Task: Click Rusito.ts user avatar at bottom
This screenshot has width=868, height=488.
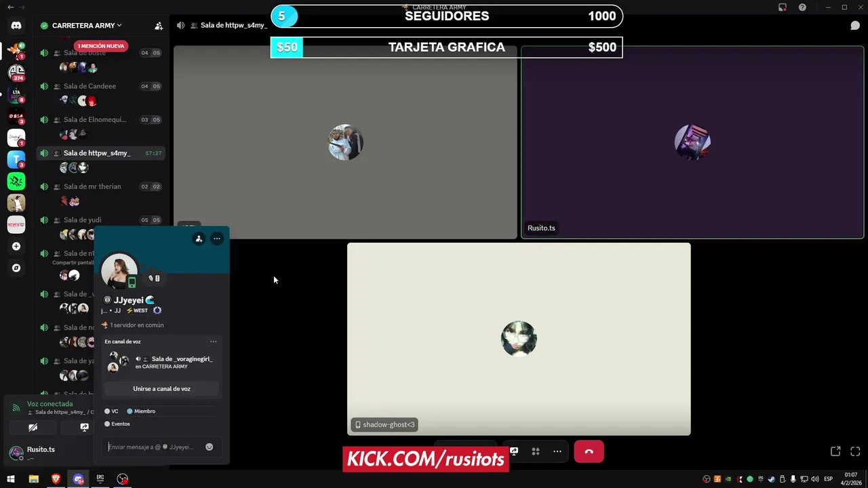Action: [x=16, y=452]
